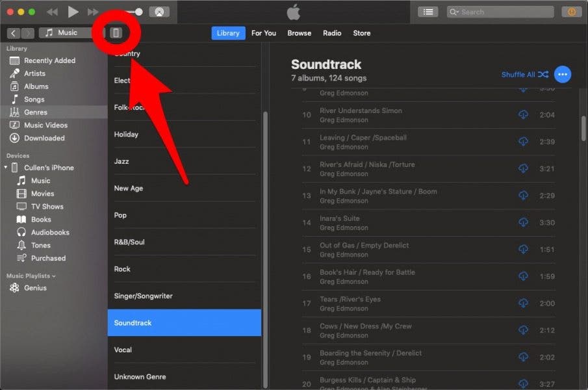Open TV Shows on the iPhone
The height and width of the screenshot is (390, 588).
pyautogui.click(x=54, y=207)
